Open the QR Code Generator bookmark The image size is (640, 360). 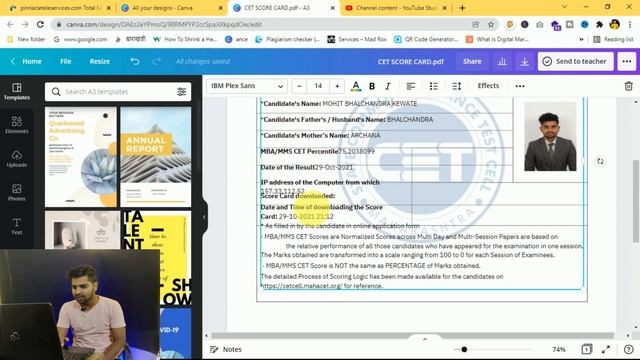tap(426, 39)
